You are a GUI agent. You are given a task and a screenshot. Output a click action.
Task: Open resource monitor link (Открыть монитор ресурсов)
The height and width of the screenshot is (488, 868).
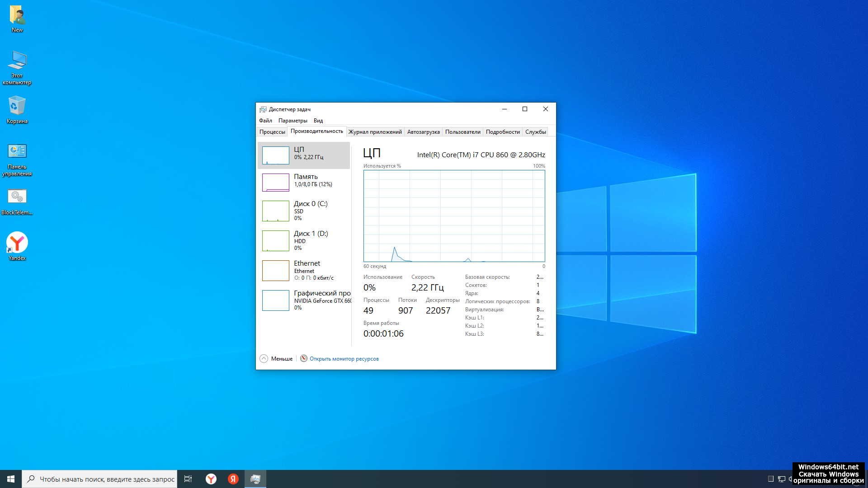(x=344, y=359)
